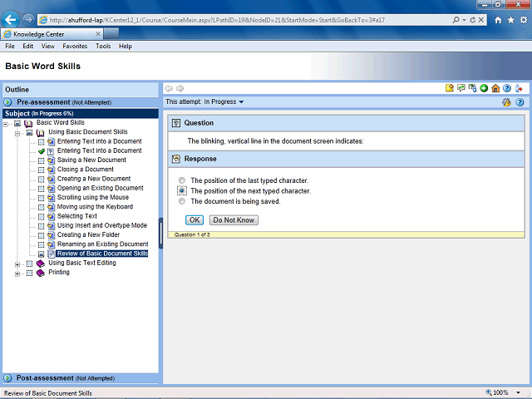Switch to the Knowledge Center tab
Viewport: 532px width, 399px height.
52,34
